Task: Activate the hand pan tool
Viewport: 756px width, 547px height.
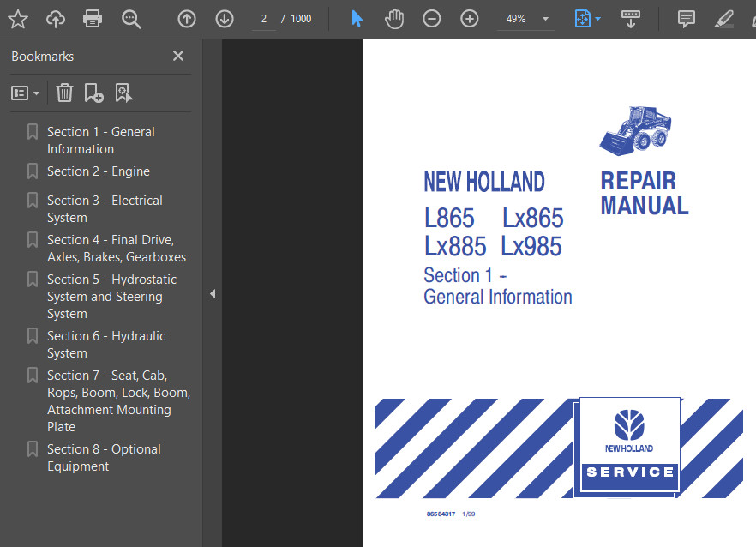Action: [394, 20]
